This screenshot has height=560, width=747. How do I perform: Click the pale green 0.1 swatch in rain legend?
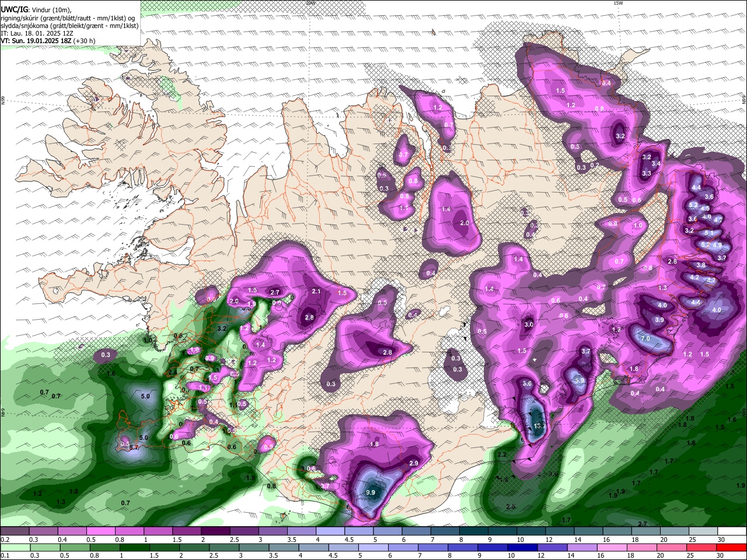[15, 548]
